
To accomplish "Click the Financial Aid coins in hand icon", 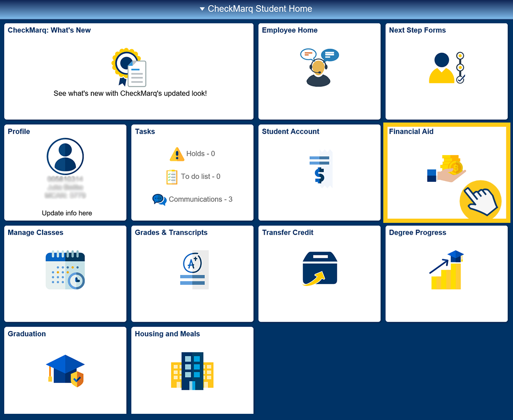I will click(447, 168).
